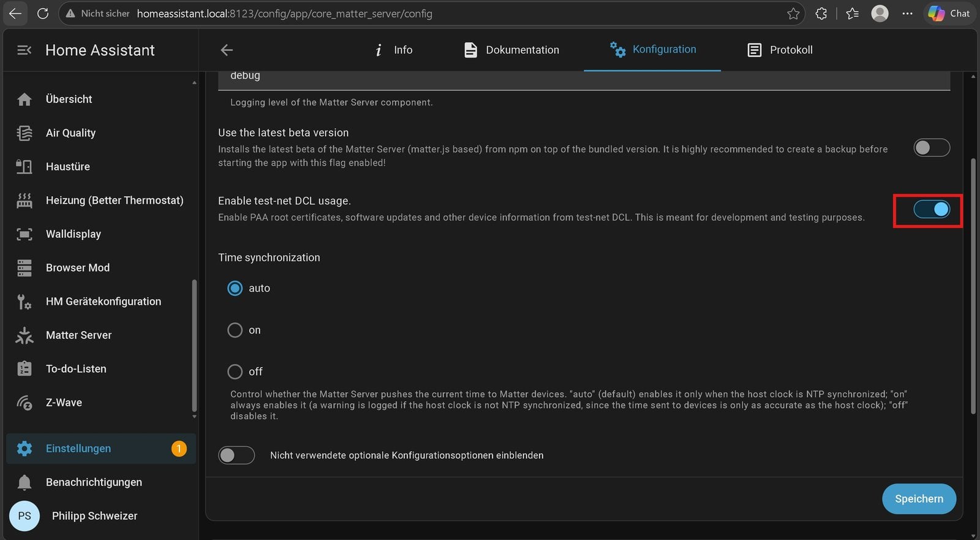Click the Logging level description text
The width and height of the screenshot is (980, 540).
(331, 102)
